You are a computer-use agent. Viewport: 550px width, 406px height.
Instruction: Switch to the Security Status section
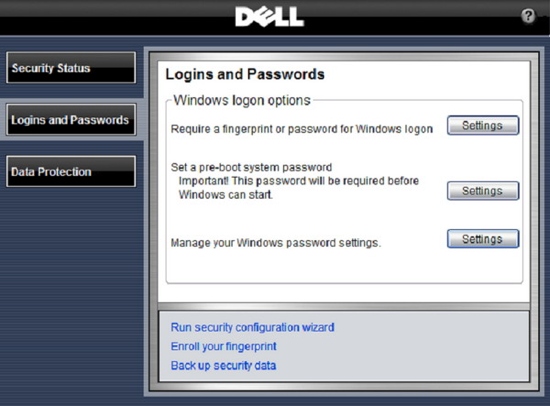71,68
